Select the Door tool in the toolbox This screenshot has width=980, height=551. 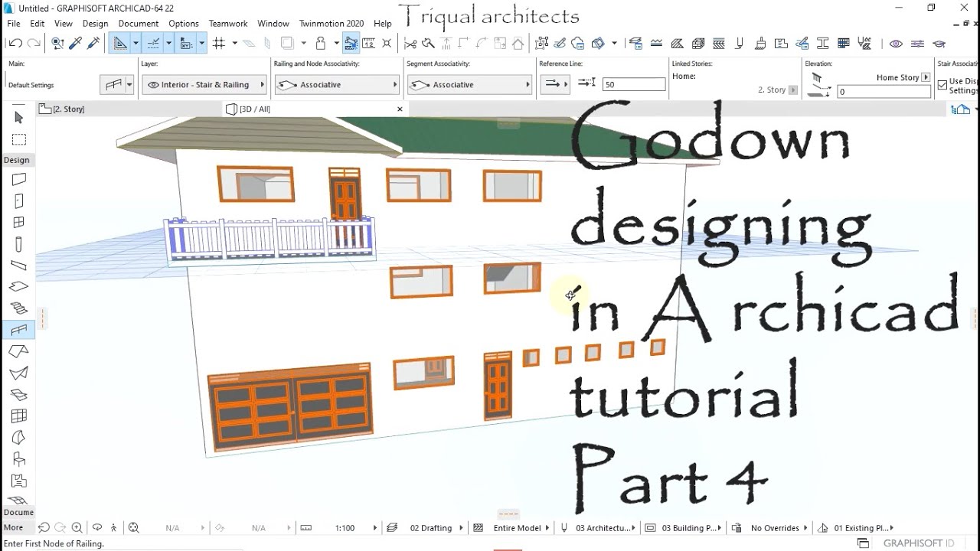coord(19,201)
